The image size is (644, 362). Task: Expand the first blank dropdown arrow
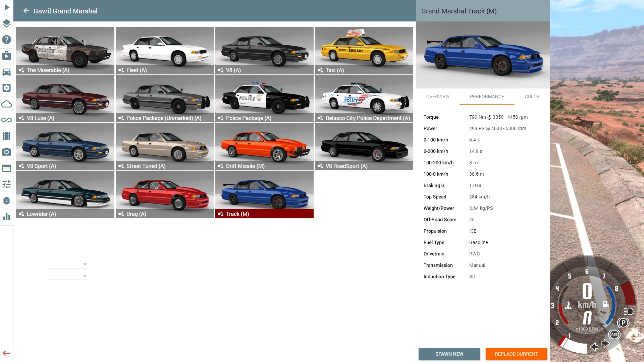coord(85,265)
